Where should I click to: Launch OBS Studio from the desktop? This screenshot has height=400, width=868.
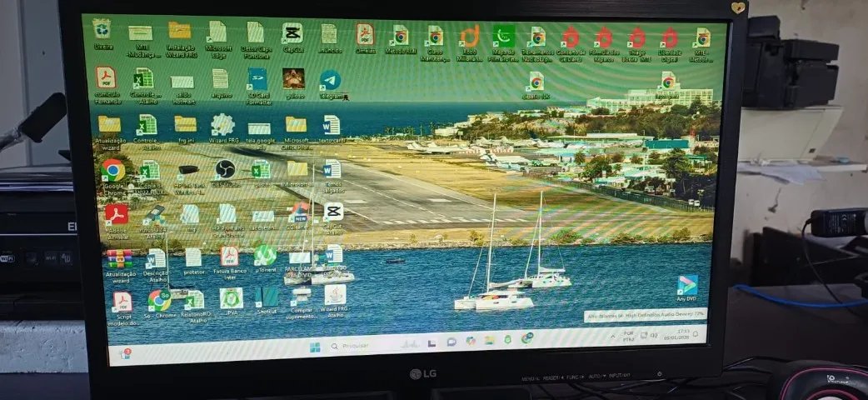pos(225,169)
